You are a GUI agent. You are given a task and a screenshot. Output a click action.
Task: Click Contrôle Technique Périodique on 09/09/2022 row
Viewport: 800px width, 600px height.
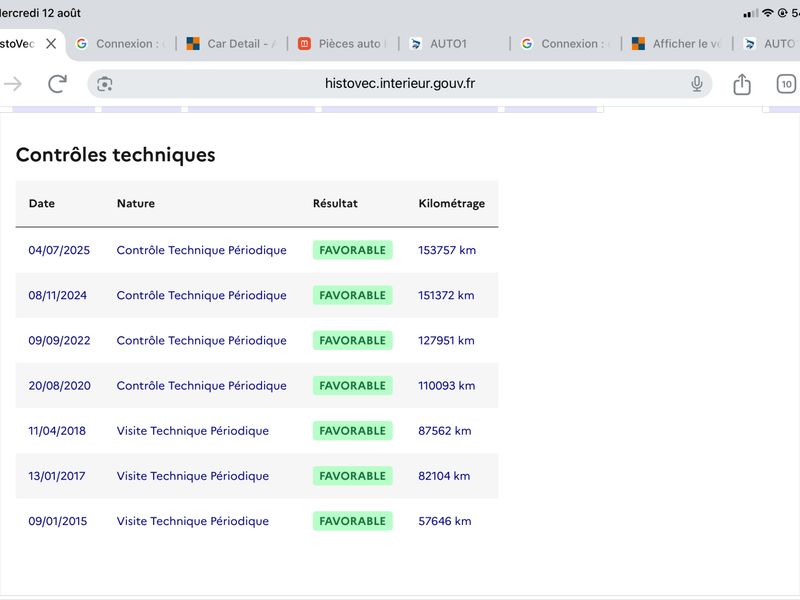[202, 340]
